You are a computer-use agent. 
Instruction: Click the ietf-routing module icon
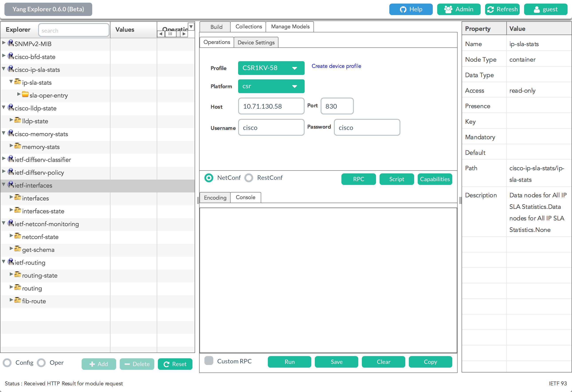coord(11,262)
